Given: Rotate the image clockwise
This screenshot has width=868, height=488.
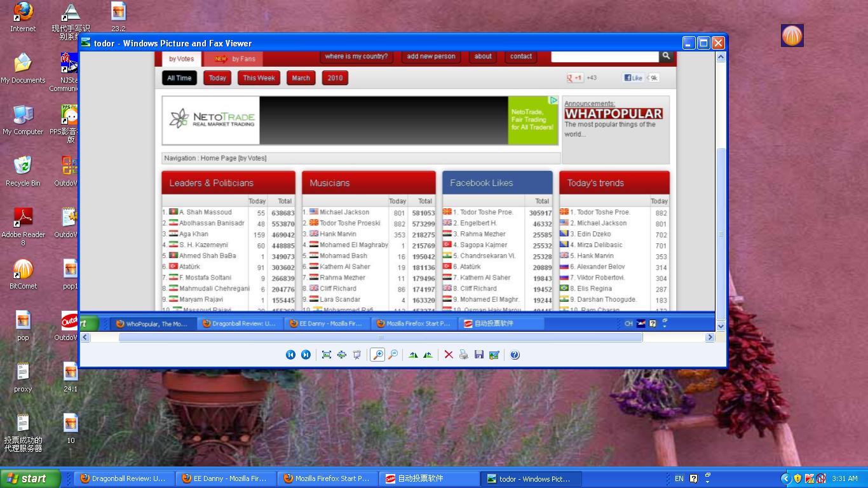Looking at the screenshot, I should click(x=413, y=355).
